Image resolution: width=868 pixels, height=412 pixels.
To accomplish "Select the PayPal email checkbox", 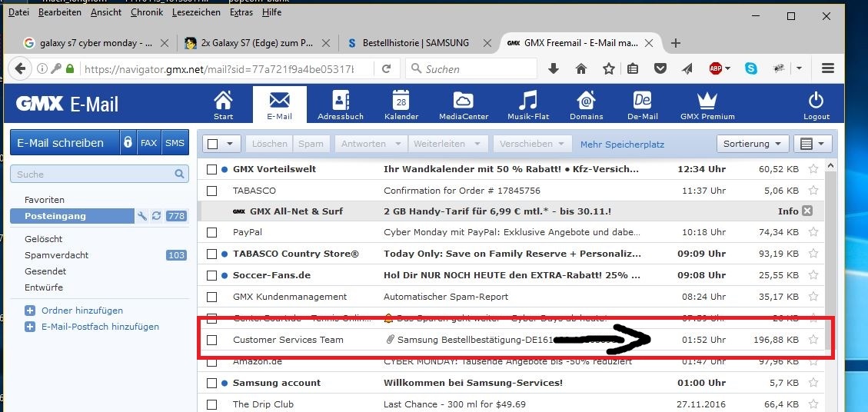I will click(211, 233).
